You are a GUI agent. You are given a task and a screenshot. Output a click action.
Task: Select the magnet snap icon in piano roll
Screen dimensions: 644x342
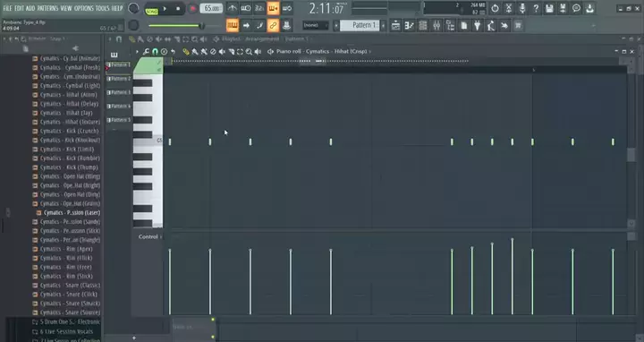point(155,51)
